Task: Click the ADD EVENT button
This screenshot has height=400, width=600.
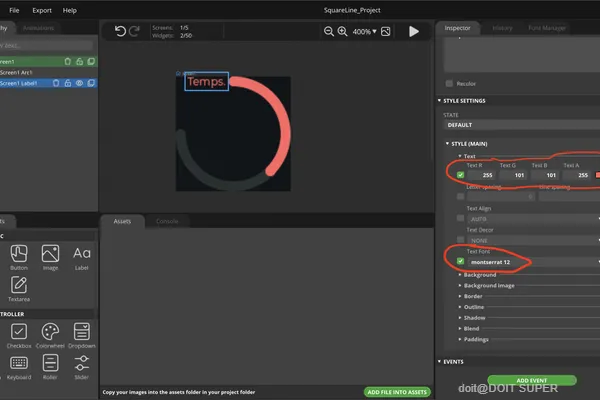Action: point(532,380)
